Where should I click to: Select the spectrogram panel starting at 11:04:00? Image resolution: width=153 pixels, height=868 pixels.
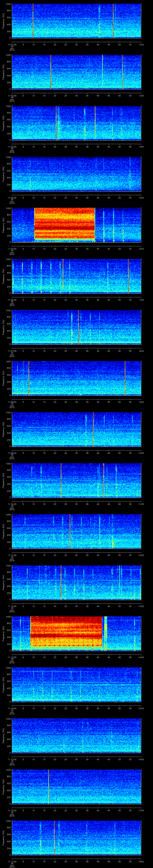pyautogui.click(x=76, y=174)
